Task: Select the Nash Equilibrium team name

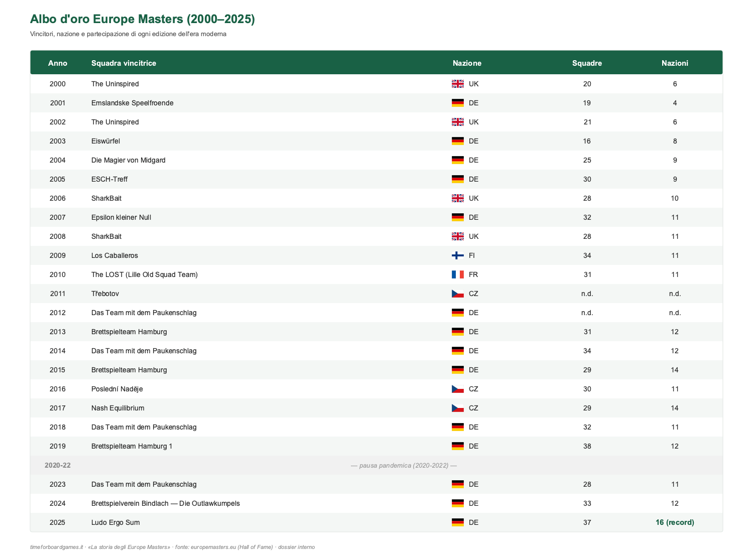Action: [118, 408]
